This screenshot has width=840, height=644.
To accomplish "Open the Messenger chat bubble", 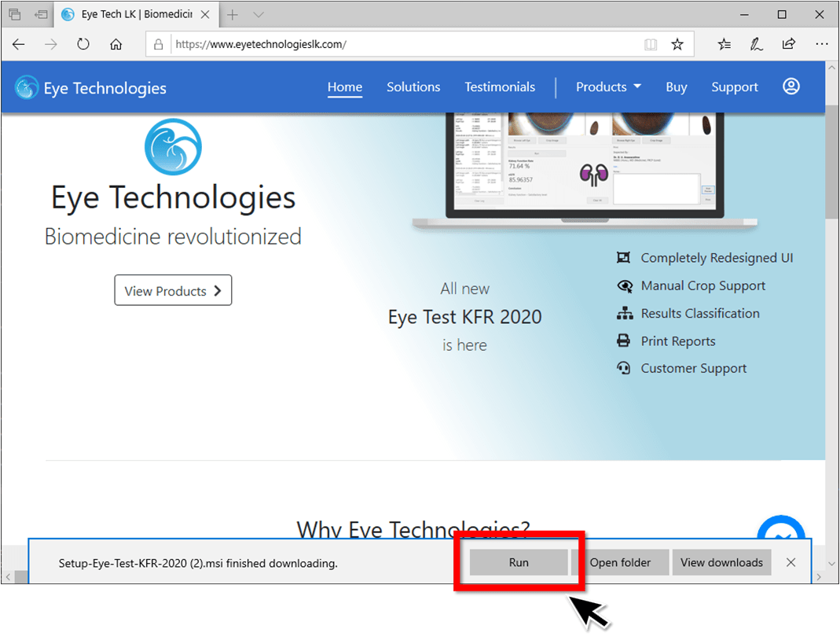I will tap(781, 528).
